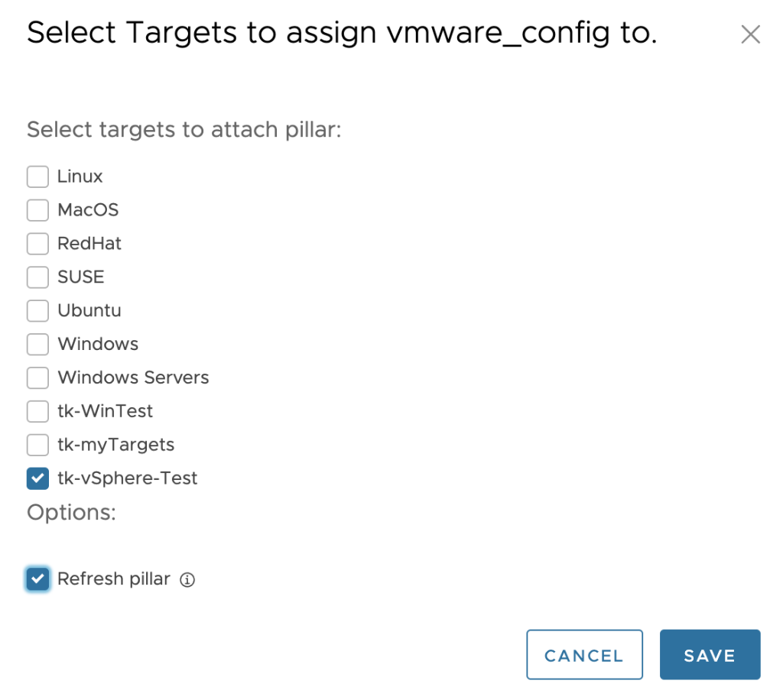Image resolution: width=783 pixels, height=700 pixels.
Task: Tick the RedHat checkbox
Action: click(x=38, y=244)
